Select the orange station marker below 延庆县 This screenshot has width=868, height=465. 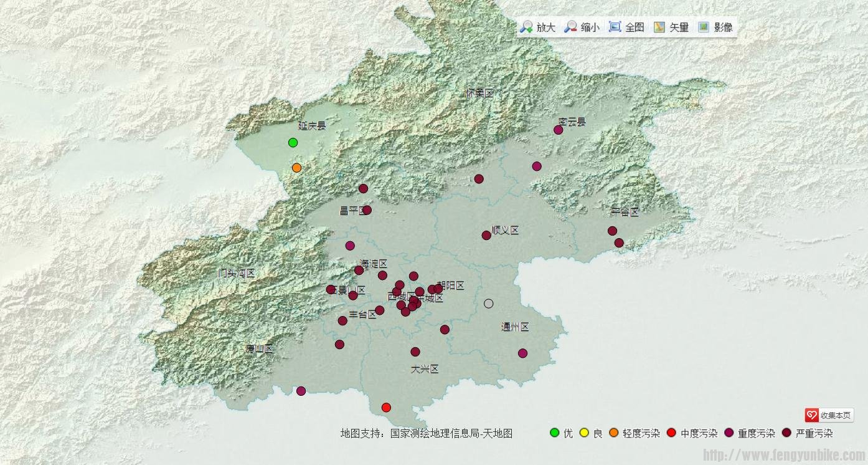tap(297, 168)
